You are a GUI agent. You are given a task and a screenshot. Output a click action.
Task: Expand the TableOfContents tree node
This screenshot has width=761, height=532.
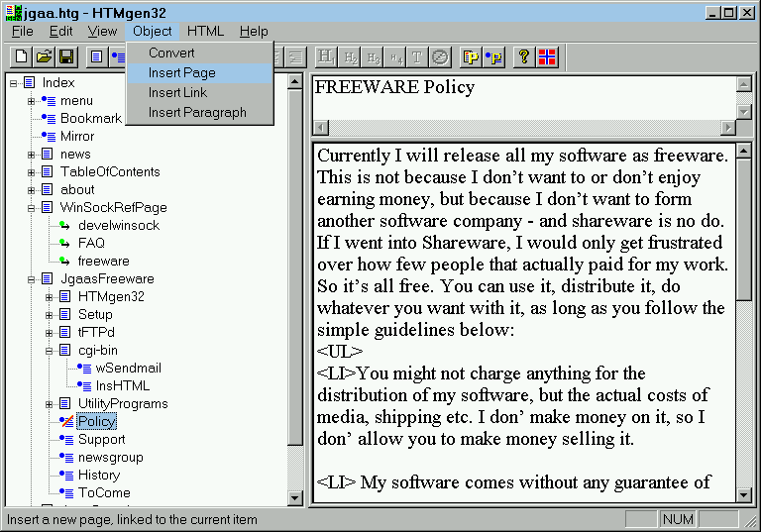click(x=32, y=172)
